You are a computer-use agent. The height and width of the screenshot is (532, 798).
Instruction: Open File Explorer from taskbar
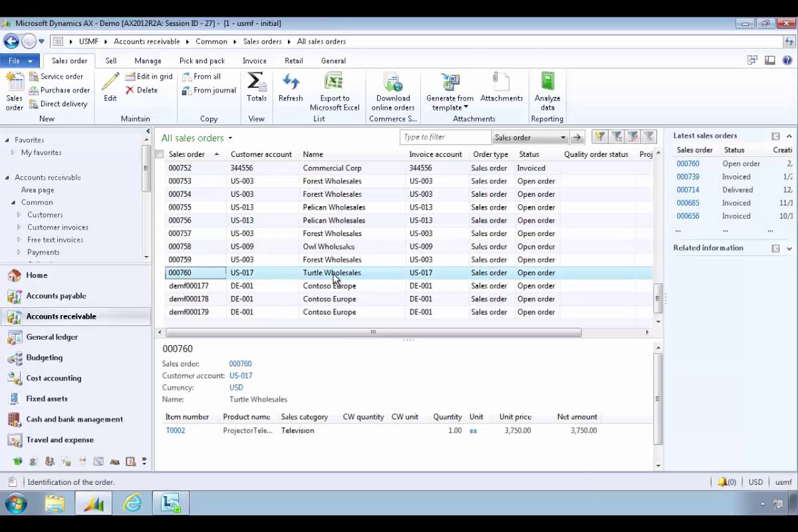[55, 503]
